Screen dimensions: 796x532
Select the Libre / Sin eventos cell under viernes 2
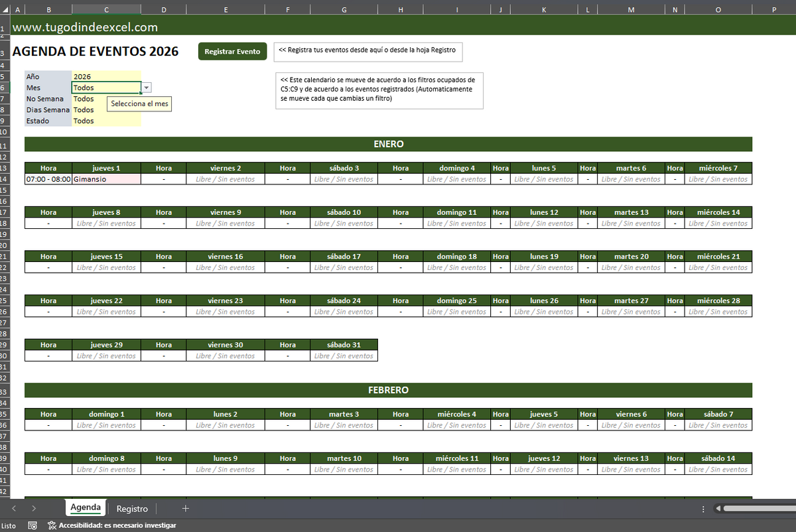tap(226, 179)
